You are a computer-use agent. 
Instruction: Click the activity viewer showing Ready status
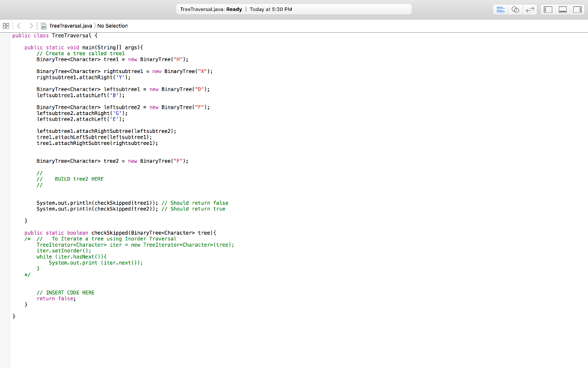[x=294, y=9]
